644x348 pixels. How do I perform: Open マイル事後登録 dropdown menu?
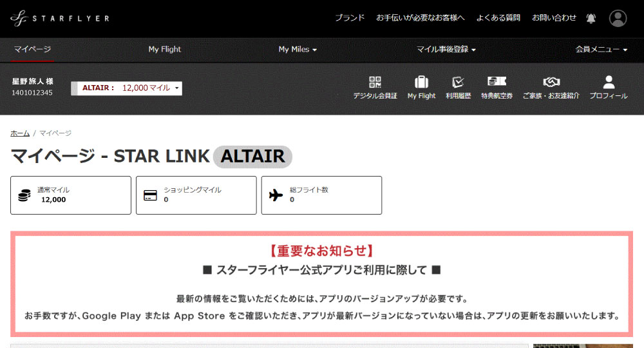coord(446,49)
